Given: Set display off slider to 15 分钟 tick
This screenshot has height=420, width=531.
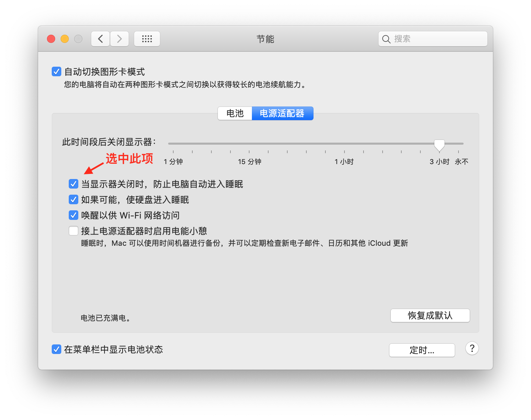Looking at the screenshot, I should tap(249, 151).
